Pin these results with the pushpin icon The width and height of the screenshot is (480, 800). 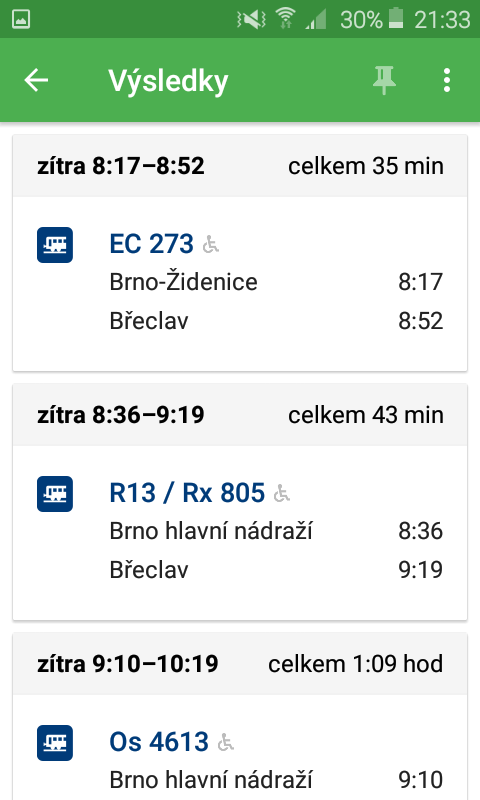[384, 81]
